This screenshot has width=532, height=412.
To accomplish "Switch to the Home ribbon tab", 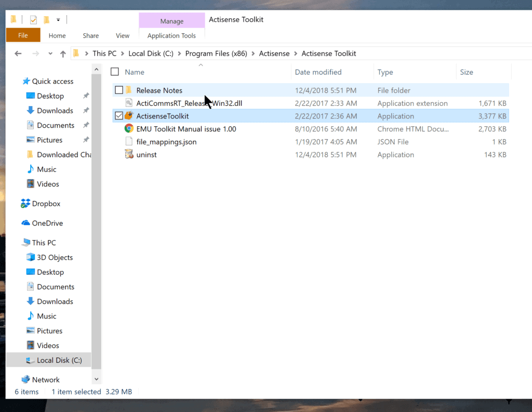I will point(57,36).
